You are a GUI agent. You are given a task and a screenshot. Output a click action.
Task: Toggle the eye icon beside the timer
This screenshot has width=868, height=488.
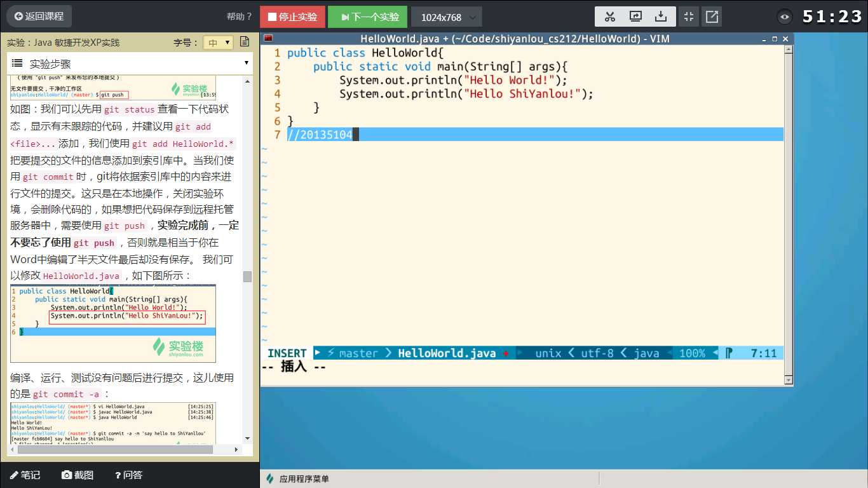(x=785, y=17)
